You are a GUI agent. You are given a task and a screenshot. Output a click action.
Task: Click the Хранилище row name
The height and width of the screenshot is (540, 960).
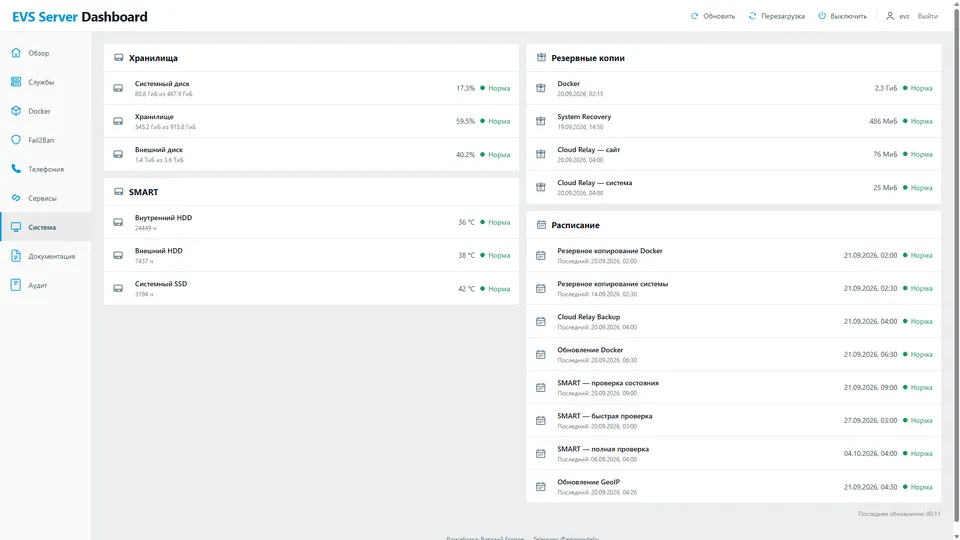click(x=154, y=116)
